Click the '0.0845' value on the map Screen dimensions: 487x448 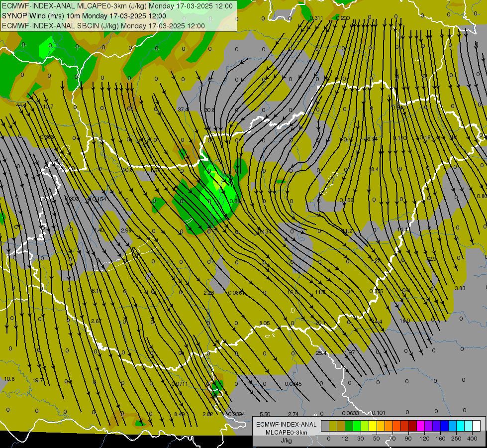coord(293,384)
